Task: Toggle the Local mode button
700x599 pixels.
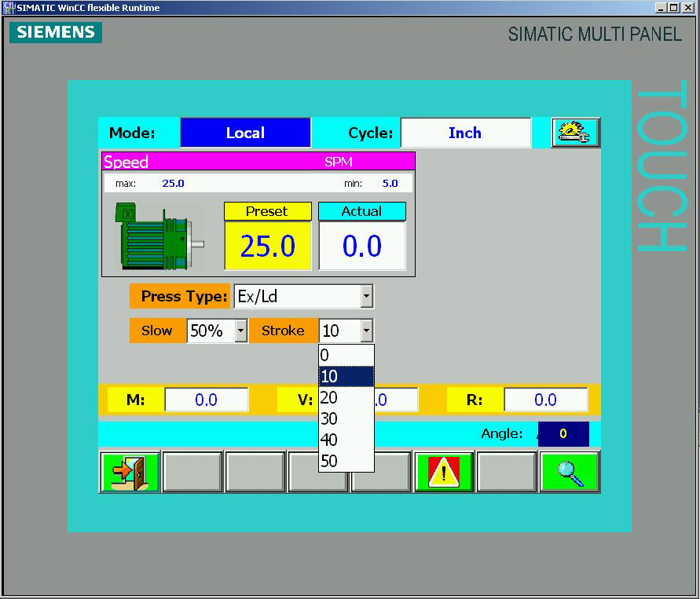Action: click(246, 133)
